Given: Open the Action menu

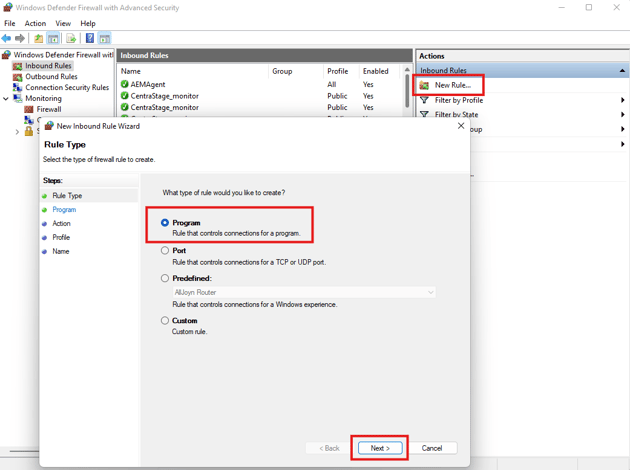Looking at the screenshot, I should pos(35,23).
